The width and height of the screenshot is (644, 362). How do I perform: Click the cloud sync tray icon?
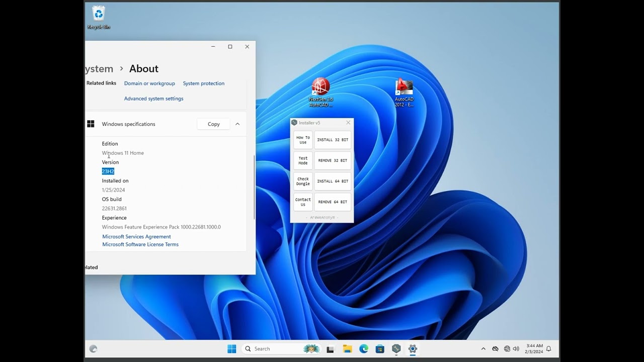click(495, 348)
